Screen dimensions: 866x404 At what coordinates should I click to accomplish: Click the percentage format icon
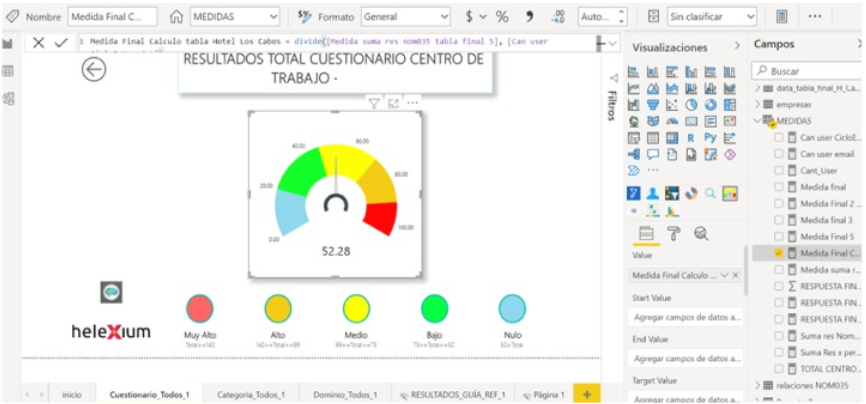pyautogui.click(x=502, y=17)
